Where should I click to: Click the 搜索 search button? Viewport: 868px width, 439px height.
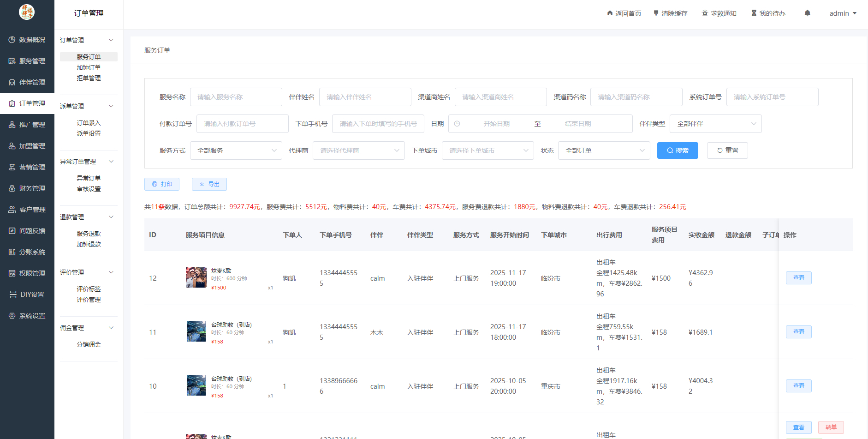[678, 150]
